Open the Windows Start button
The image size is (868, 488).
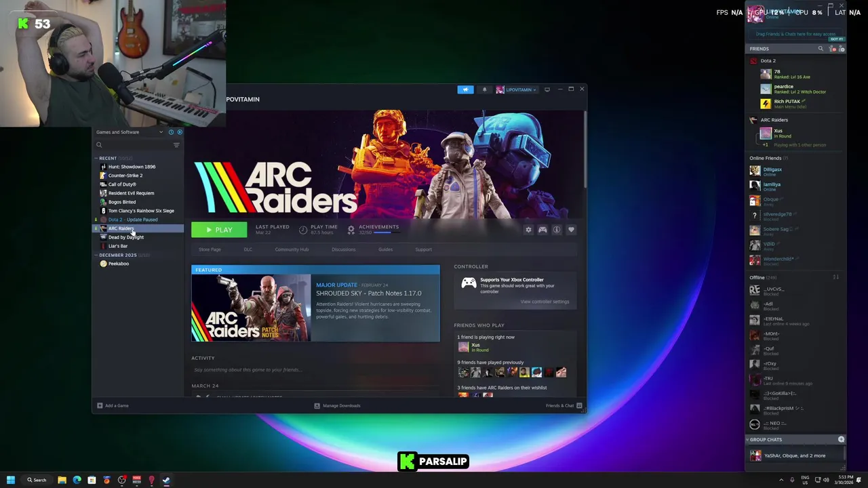click(x=11, y=481)
